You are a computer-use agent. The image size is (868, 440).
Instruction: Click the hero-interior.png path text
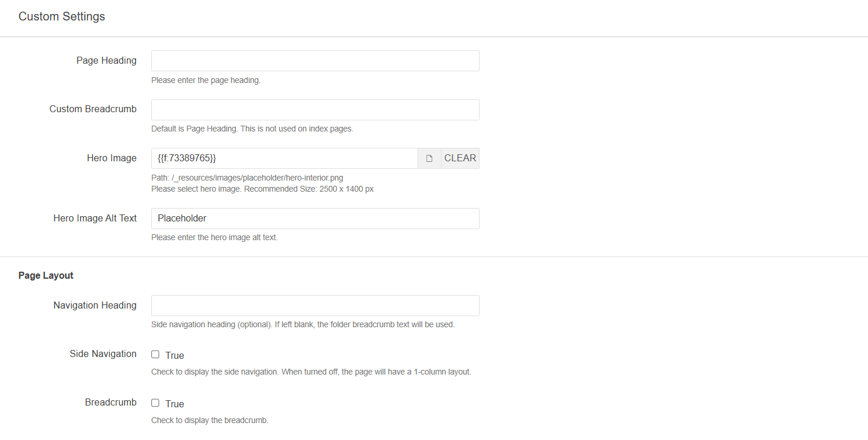247,178
